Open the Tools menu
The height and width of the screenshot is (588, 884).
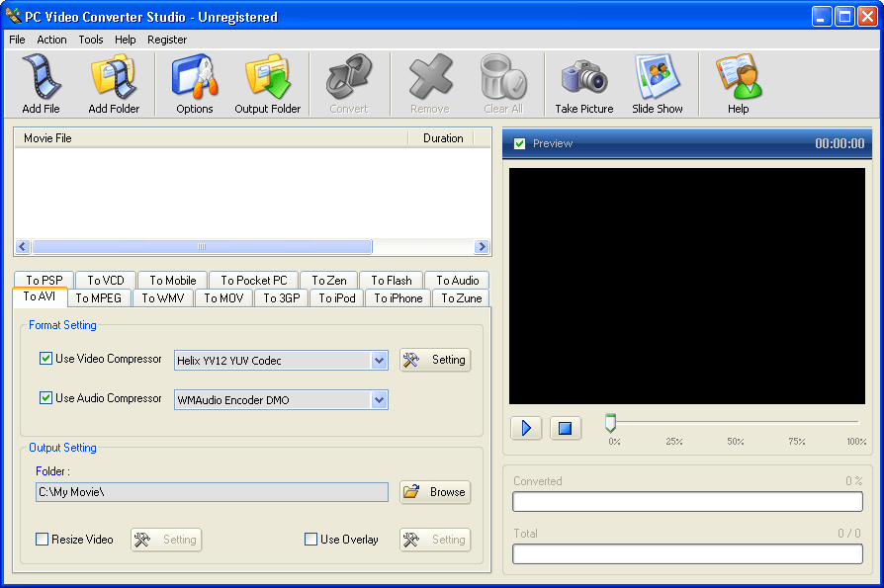click(x=91, y=40)
